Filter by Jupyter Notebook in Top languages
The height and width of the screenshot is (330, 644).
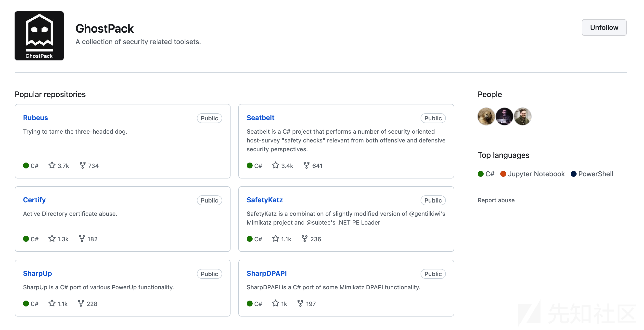click(532, 174)
